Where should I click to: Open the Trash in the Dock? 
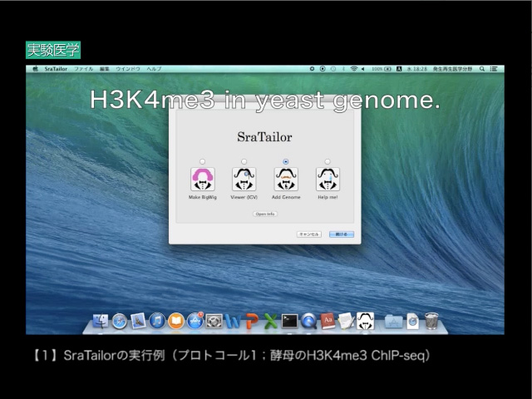click(431, 321)
